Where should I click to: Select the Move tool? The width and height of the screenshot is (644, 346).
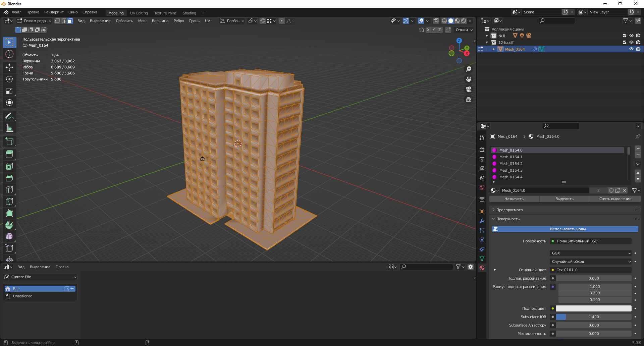pyautogui.click(x=9, y=67)
